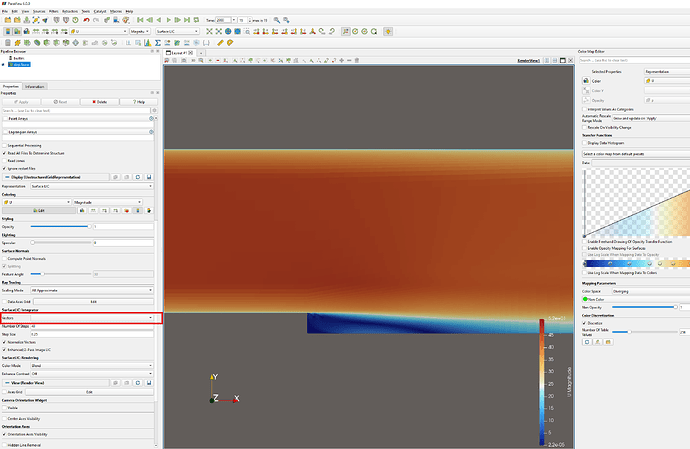Image resolution: width=690 pixels, height=449 pixels.
Task: Click the Find data magnifier icon
Action: (277, 20)
